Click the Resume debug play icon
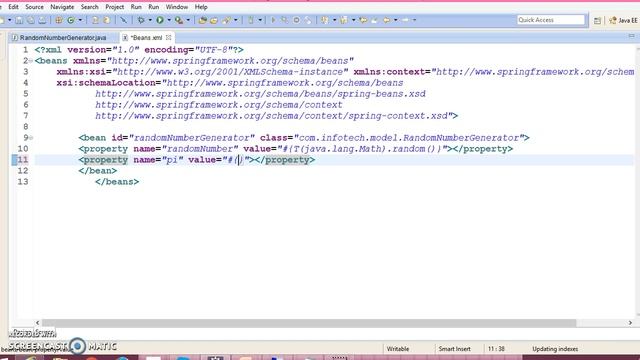This screenshot has width=640, height=360. click(x=273, y=20)
